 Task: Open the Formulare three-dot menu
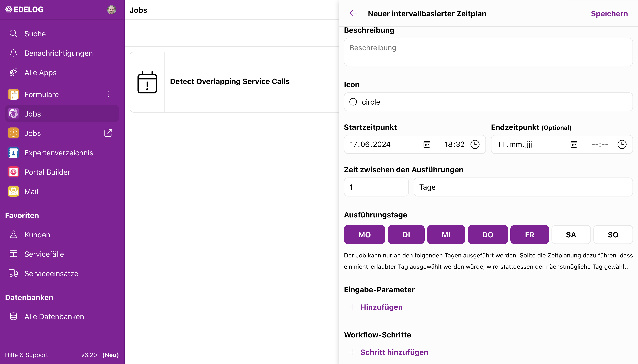(108, 94)
